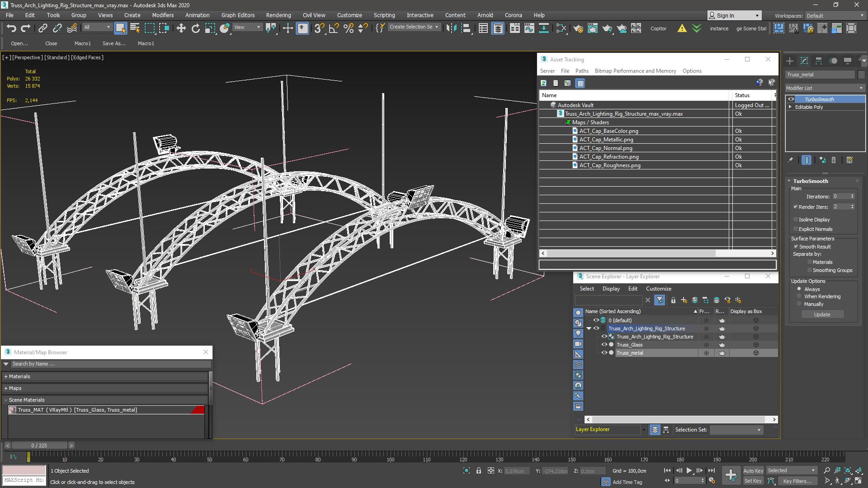Toggle Isoline Display checkbox
Viewport: 868px width, 488px height.
tap(796, 220)
